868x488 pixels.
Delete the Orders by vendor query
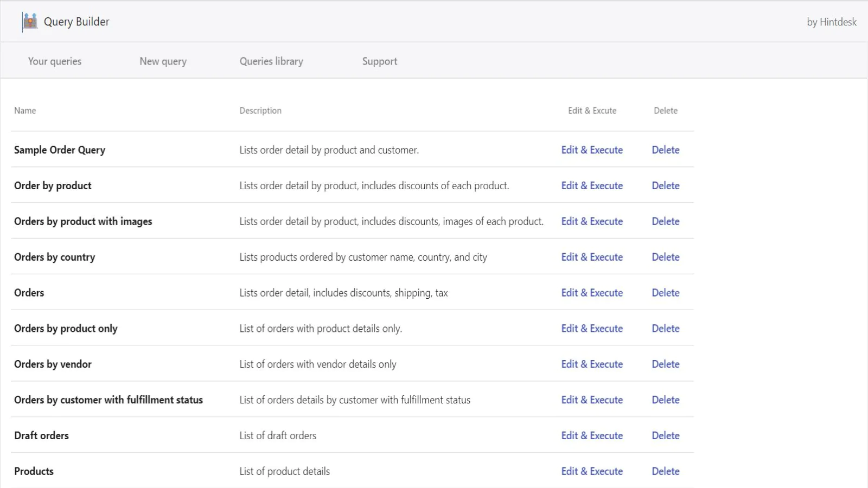666,364
